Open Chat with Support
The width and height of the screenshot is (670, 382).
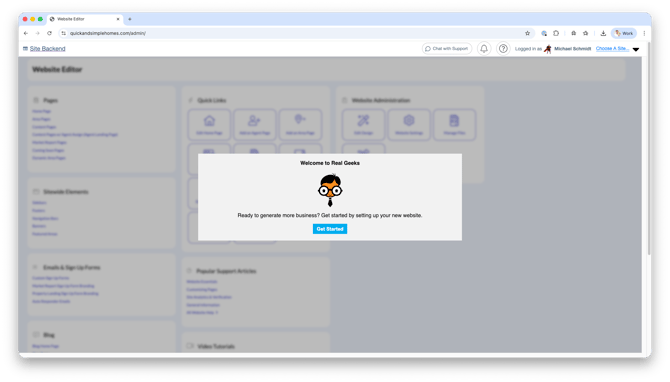(447, 49)
